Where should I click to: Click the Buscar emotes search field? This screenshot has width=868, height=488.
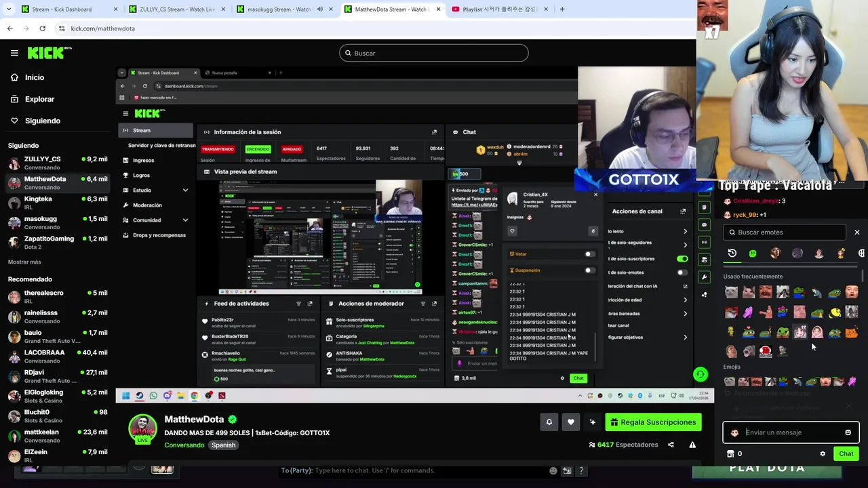[785, 232]
